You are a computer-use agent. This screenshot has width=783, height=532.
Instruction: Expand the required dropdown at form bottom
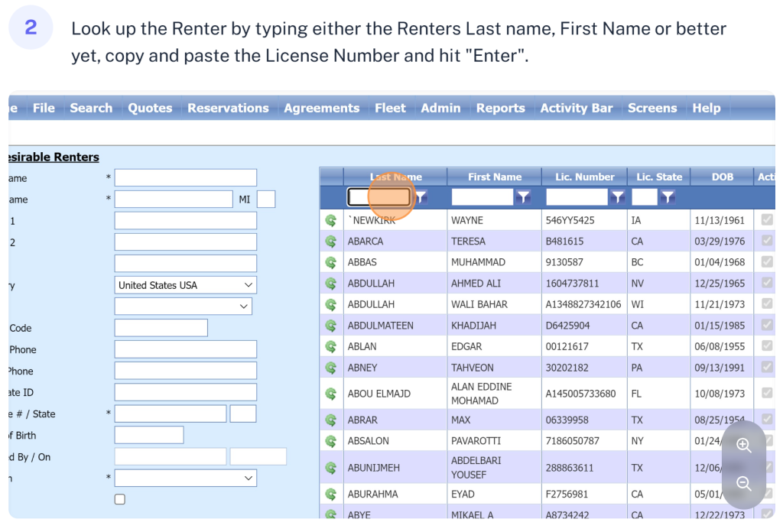coord(185,478)
